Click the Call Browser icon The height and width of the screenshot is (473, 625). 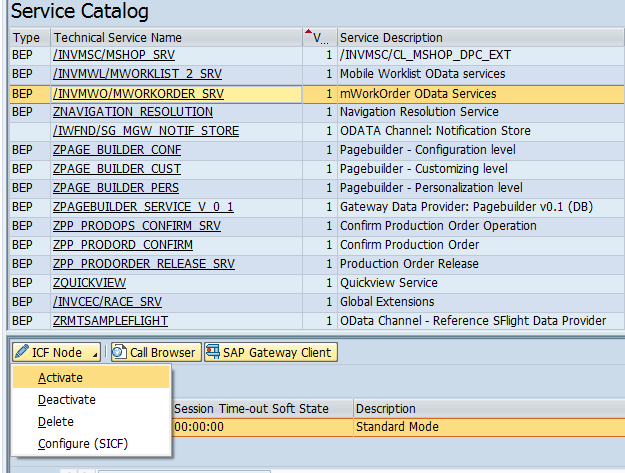119,352
